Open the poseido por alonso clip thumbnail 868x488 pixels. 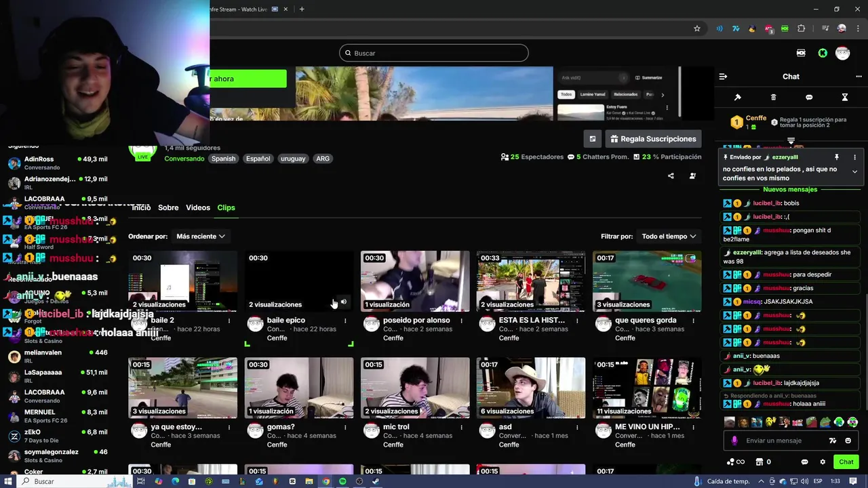coord(415,281)
